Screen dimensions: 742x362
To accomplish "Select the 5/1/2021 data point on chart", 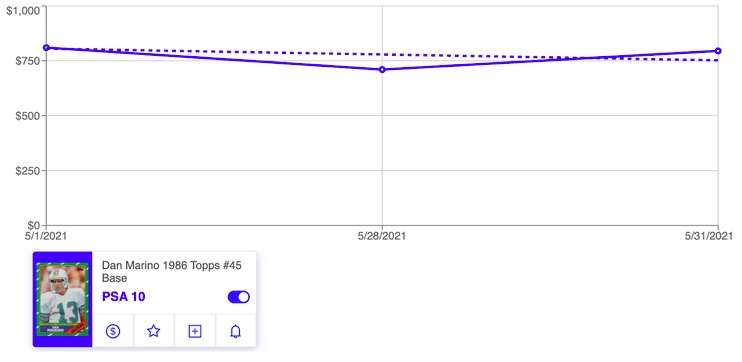I will (46, 48).
